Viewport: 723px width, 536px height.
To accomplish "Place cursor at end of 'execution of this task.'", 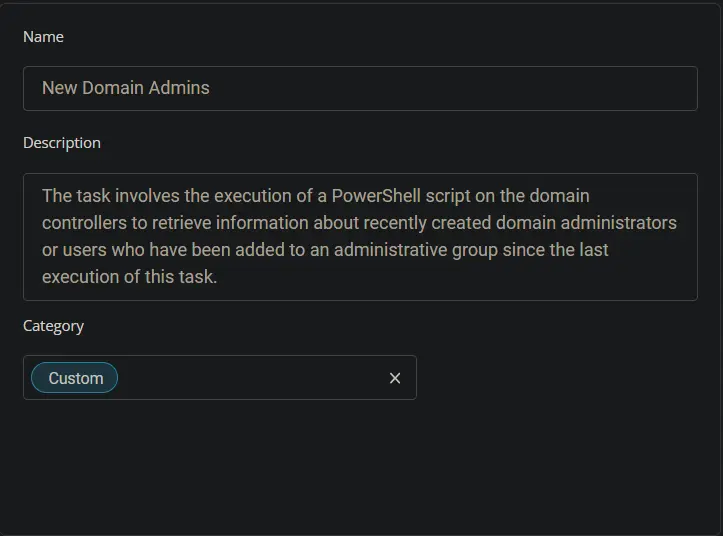I will [x=218, y=277].
